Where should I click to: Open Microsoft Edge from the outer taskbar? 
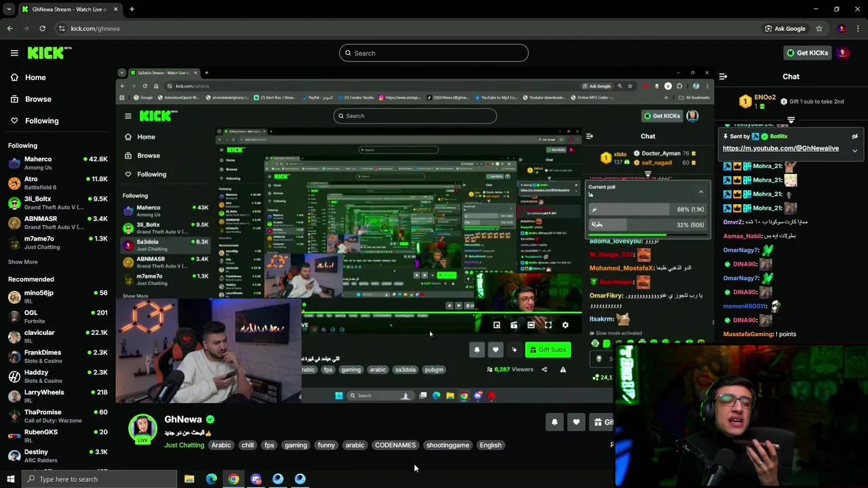[x=212, y=479]
